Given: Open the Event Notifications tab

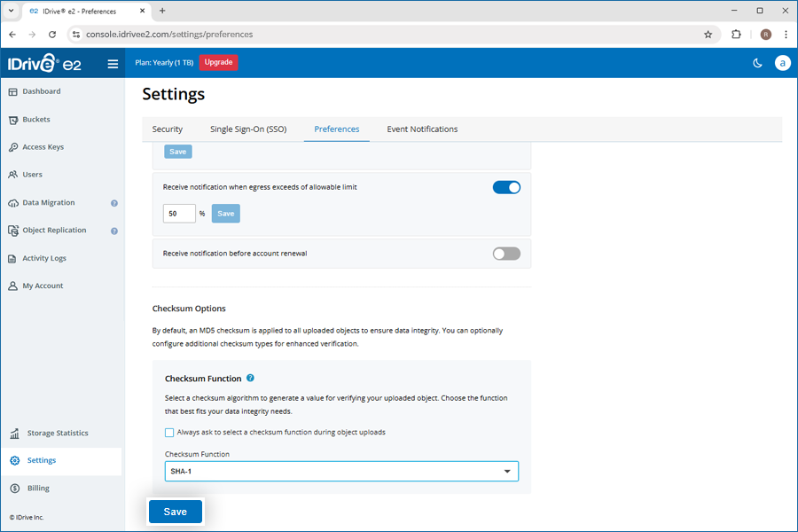Looking at the screenshot, I should pos(422,129).
